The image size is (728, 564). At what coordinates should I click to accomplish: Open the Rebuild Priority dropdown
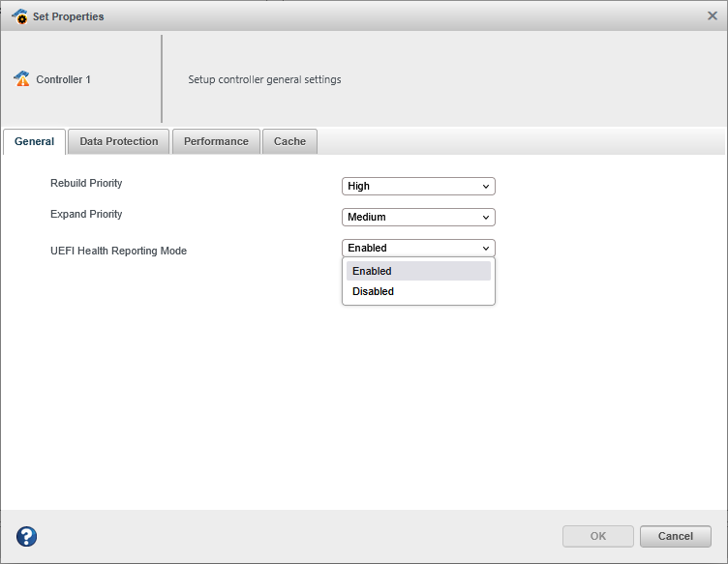(418, 186)
